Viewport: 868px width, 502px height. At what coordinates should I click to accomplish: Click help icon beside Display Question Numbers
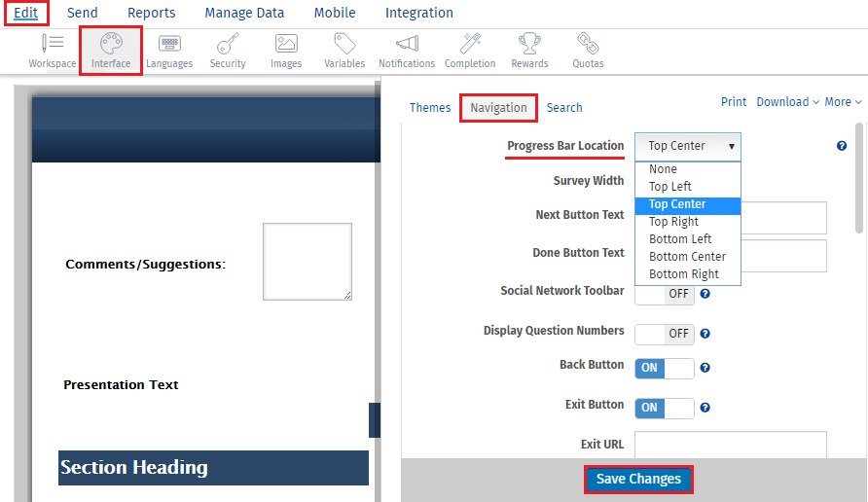[705, 333]
